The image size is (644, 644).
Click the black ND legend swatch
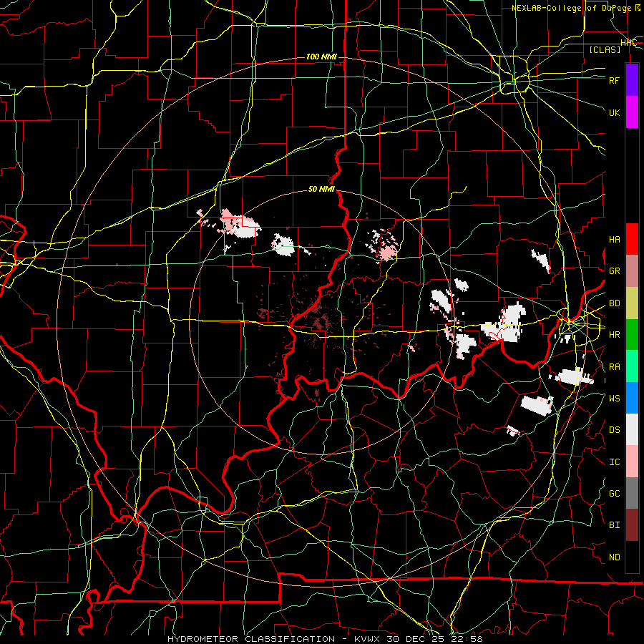tap(632, 557)
